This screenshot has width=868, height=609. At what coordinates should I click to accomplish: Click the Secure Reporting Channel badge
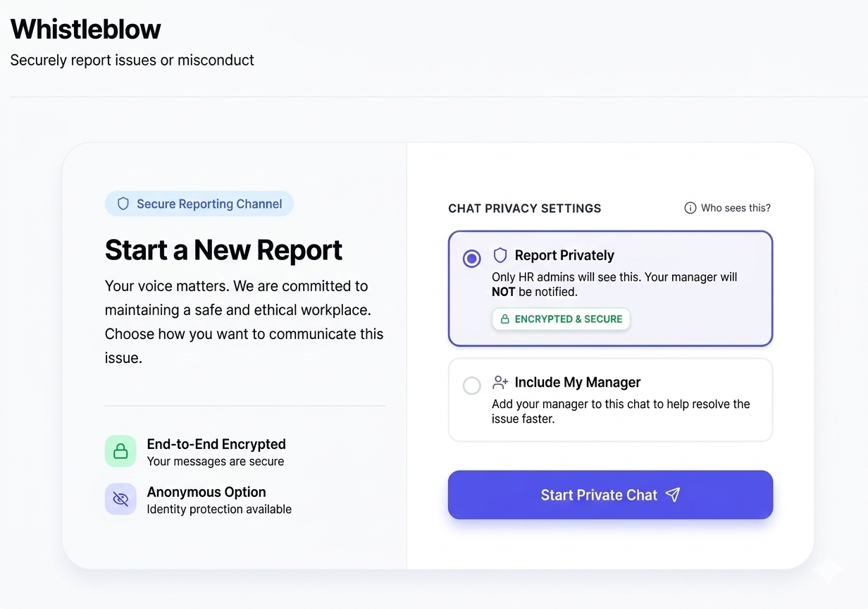199,204
